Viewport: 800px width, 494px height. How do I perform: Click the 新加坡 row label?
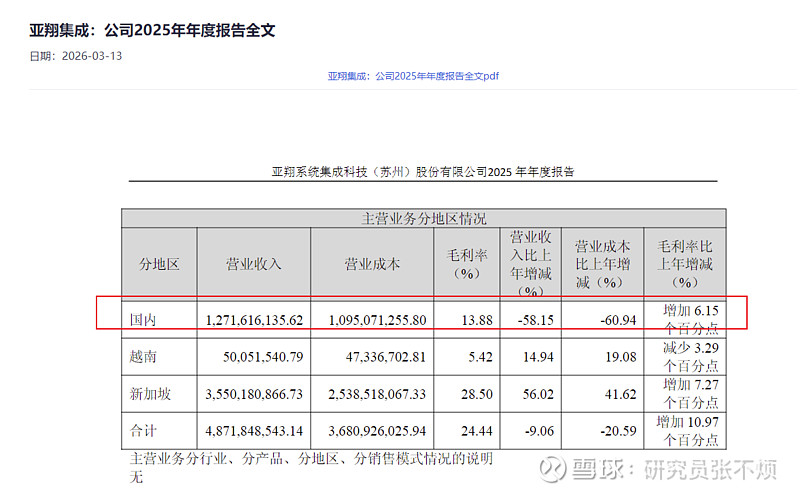tap(150, 393)
